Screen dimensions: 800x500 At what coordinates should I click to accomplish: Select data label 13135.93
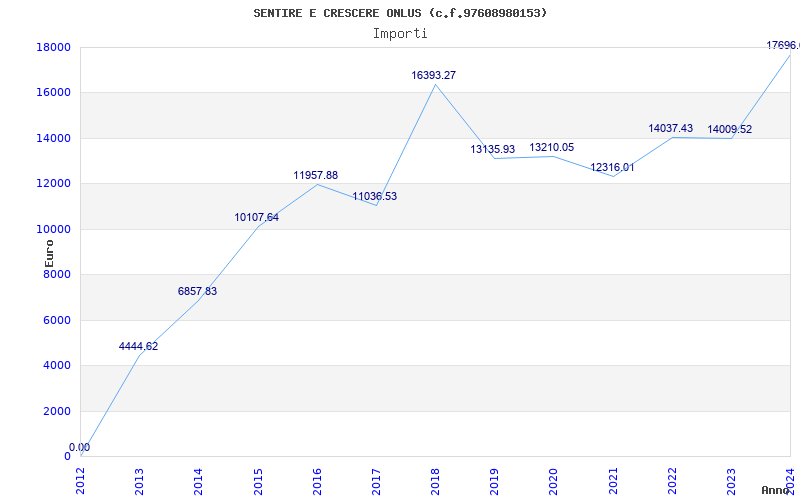(492, 149)
